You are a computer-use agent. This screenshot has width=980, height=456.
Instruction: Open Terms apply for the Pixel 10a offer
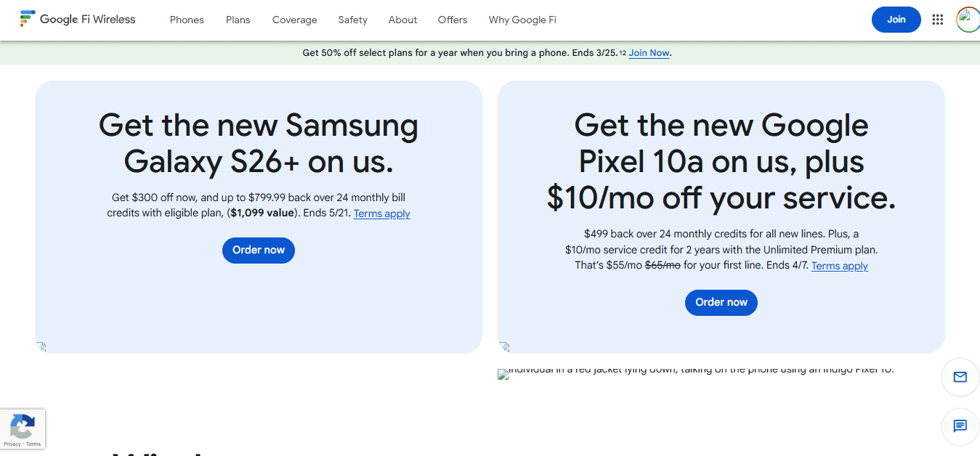839,265
